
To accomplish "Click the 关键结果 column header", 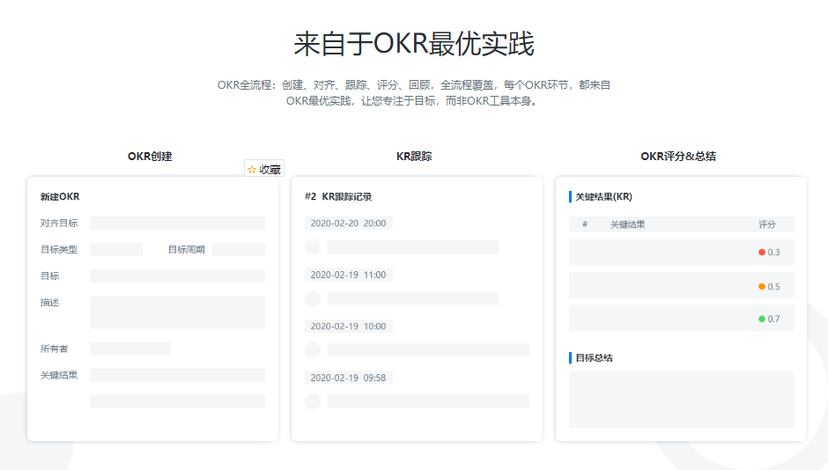I will (x=627, y=224).
